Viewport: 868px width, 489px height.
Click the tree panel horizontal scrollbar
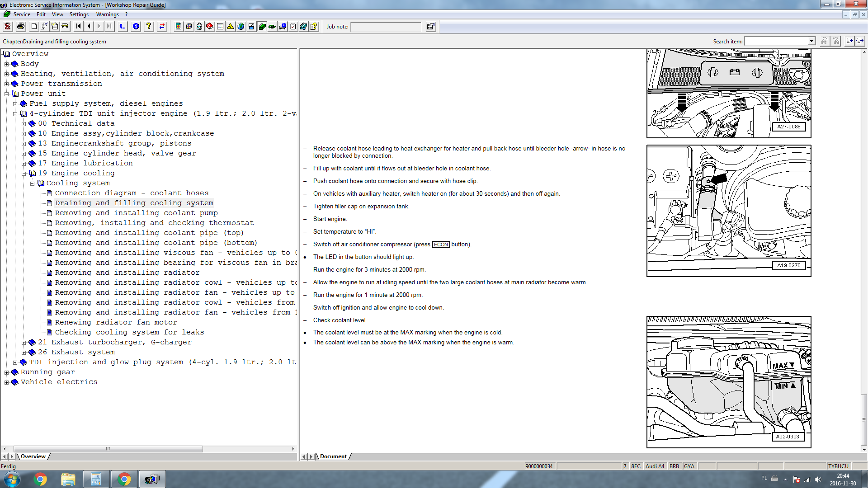click(x=108, y=449)
